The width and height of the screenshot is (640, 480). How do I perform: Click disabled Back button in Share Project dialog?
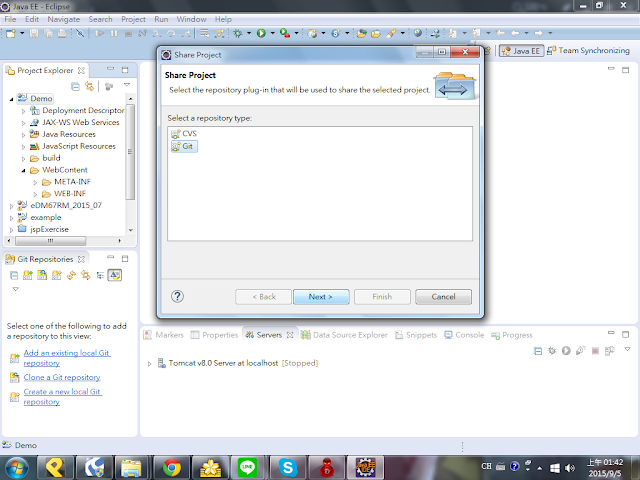coord(263,297)
